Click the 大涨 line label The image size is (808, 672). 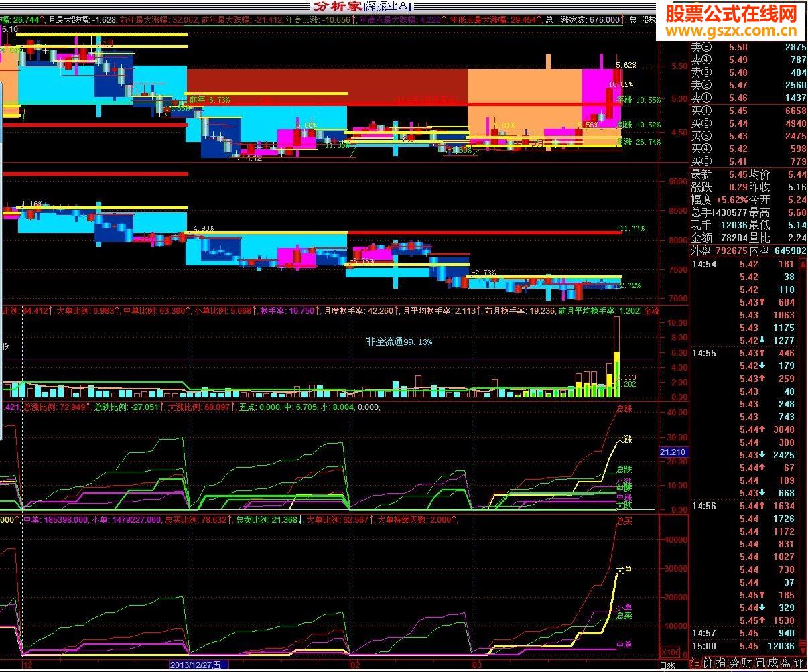click(x=624, y=440)
